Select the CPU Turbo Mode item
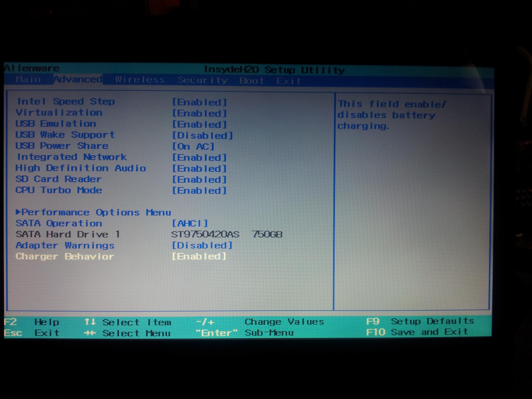 point(59,190)
